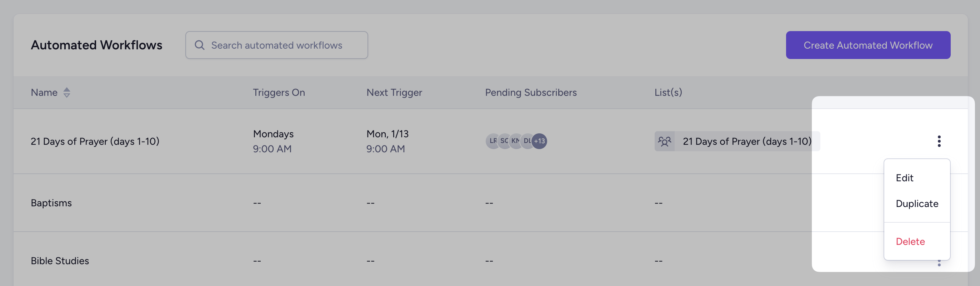Click the search magnifier icon
This screenshot has height=286, width=980.
pos(199,45)
